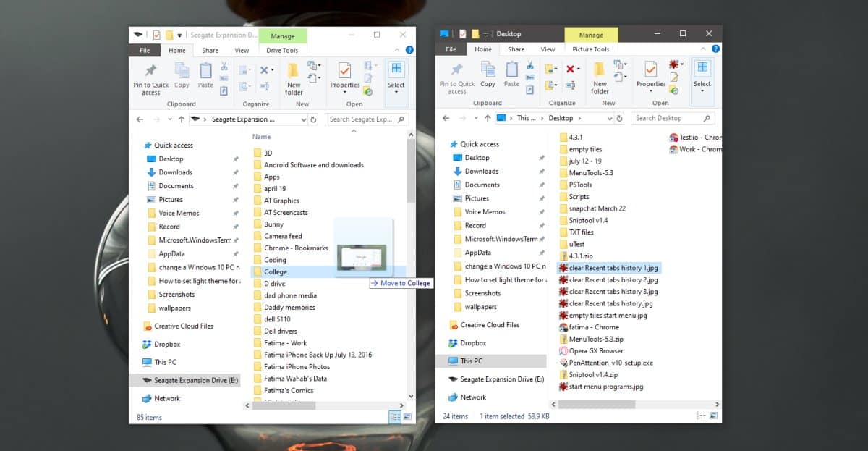Viewport: 868px width, 451px height.
Task: Click the Name column header in Seagate window
Action: click(262, 137)
